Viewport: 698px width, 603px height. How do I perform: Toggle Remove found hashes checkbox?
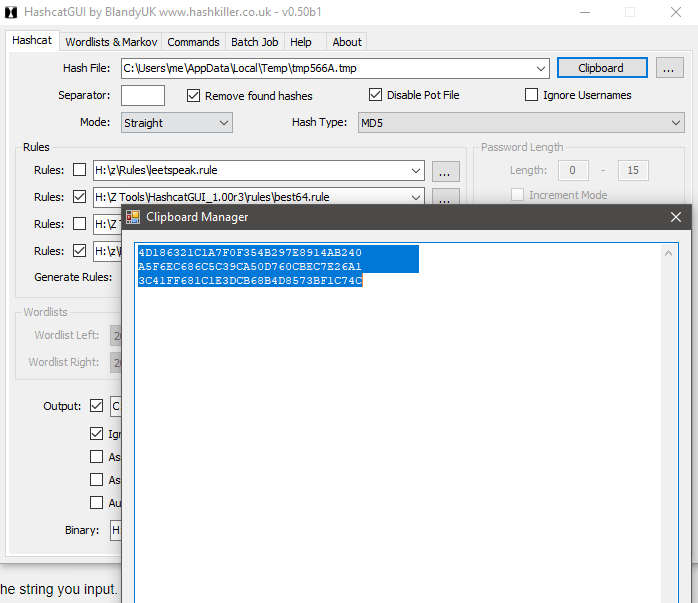click(x=195, y=96)
